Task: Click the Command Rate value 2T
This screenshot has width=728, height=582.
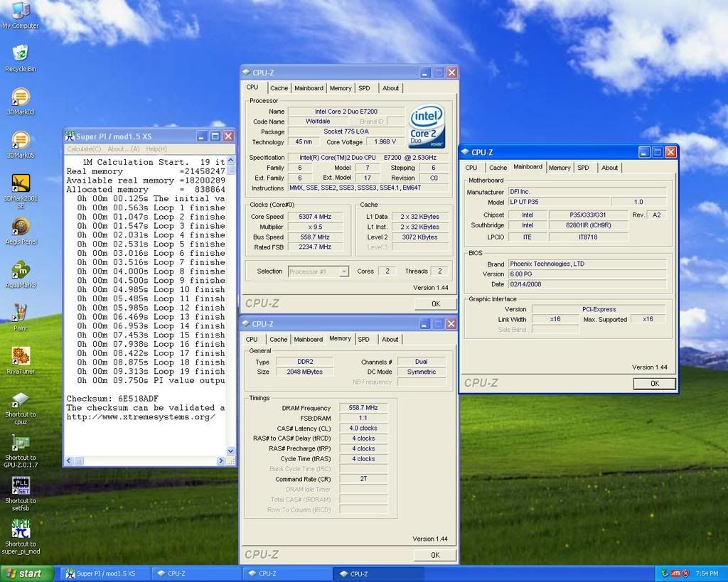Action: (363, 479)
